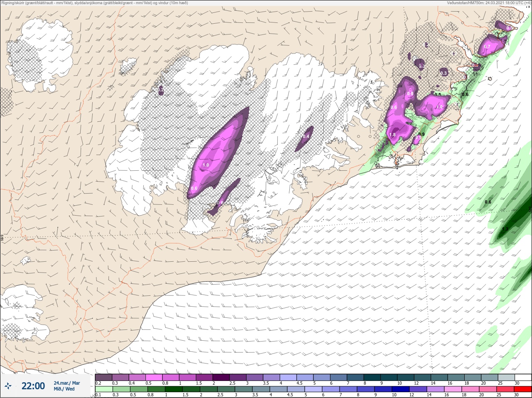The height and width of the screenshot is (398, 532).
Task: Select lower legend swatch between 10 and 12
Action: [401, 389]
